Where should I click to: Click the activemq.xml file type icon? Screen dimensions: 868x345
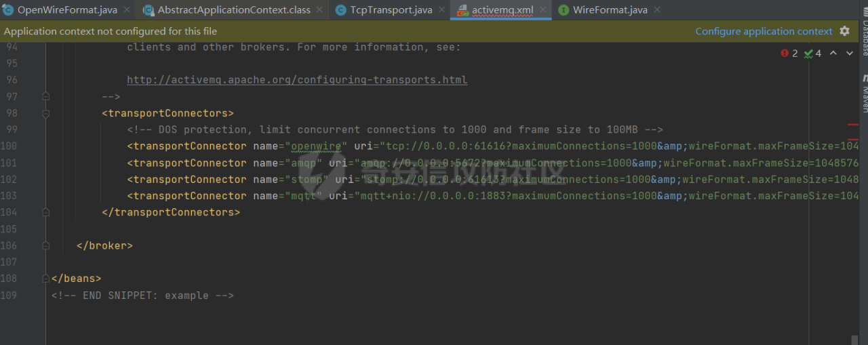point(462,10)
